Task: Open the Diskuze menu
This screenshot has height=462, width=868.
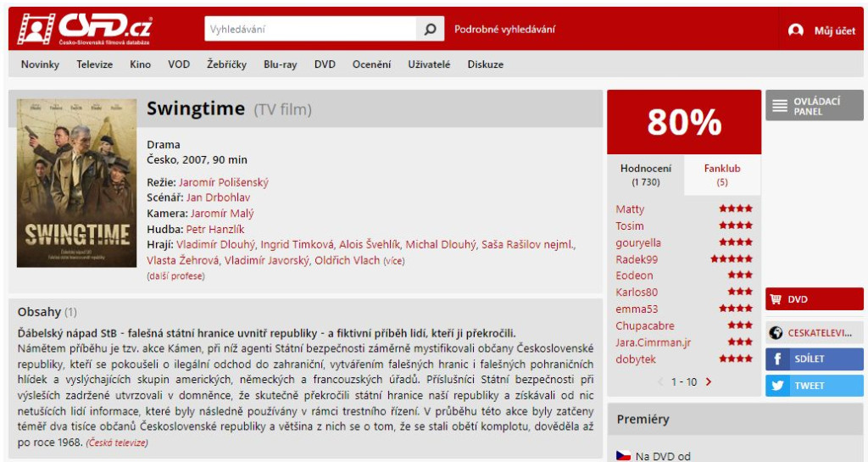Action: 486,64
